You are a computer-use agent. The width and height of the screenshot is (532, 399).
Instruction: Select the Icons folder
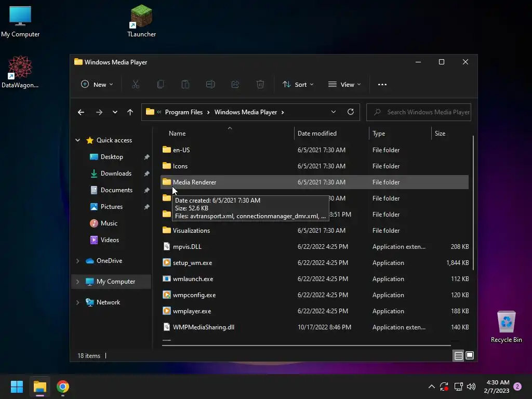314,166
